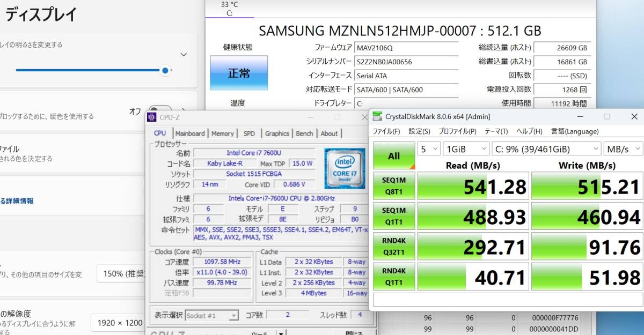Close the CPU-Z window
Image resolution: width=644 pixels, height=335 pixels.
click(364, 117)
